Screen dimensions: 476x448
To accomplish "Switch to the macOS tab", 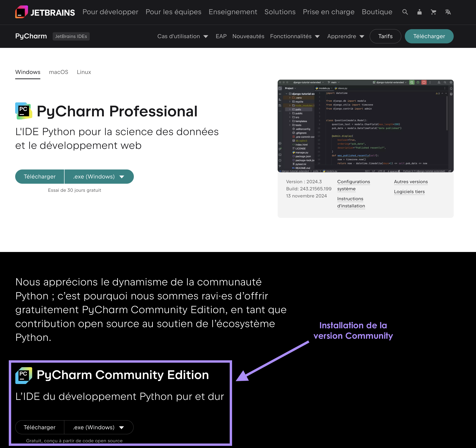I will (x=58, y=72).
